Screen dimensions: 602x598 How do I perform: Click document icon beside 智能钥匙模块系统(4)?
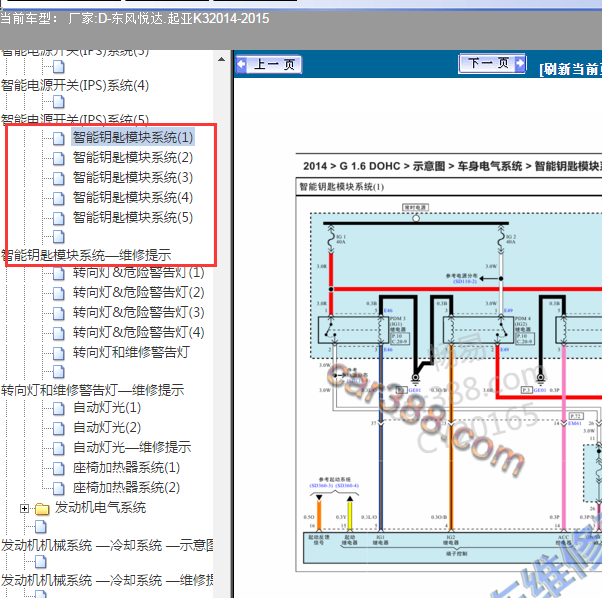click(58, 198)
